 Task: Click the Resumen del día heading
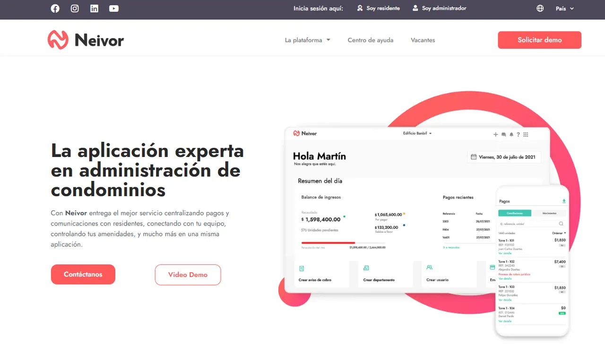pos(320,181)
